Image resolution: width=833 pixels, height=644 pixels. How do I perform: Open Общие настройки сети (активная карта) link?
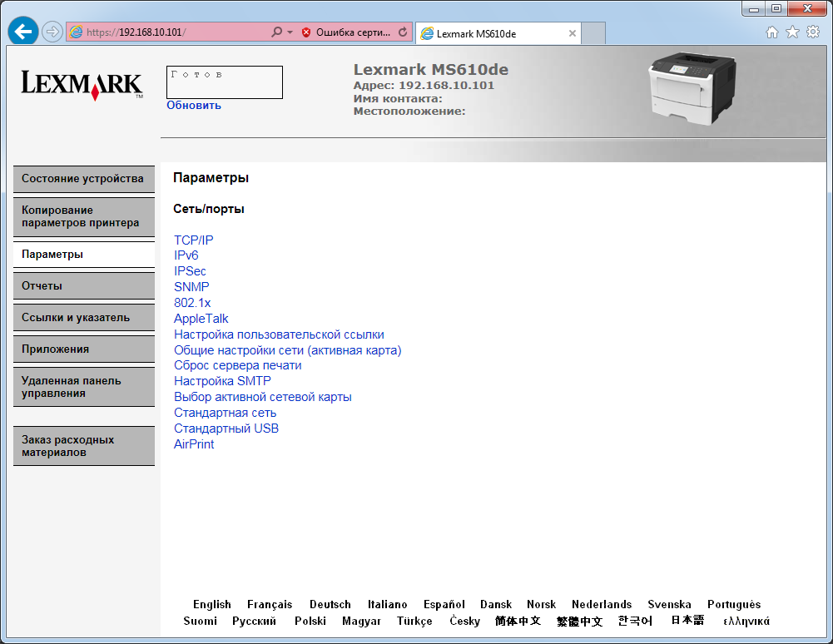(287, 350)
